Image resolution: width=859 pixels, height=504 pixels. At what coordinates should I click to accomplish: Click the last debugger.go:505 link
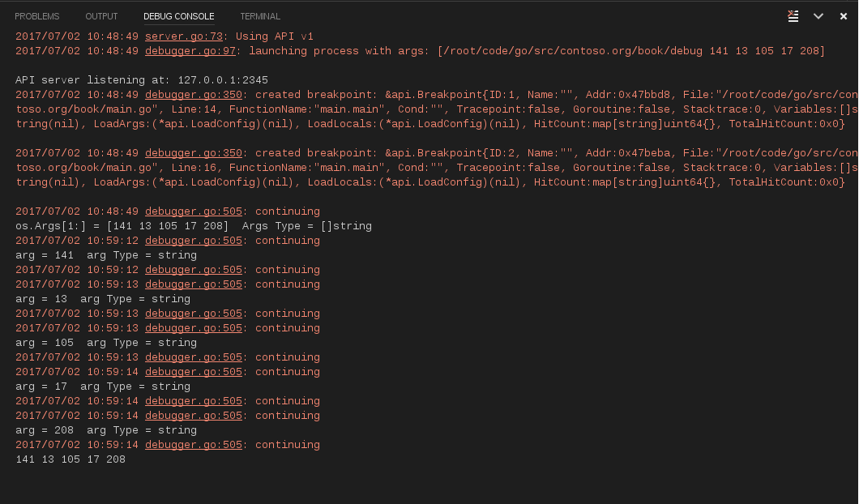193,444
